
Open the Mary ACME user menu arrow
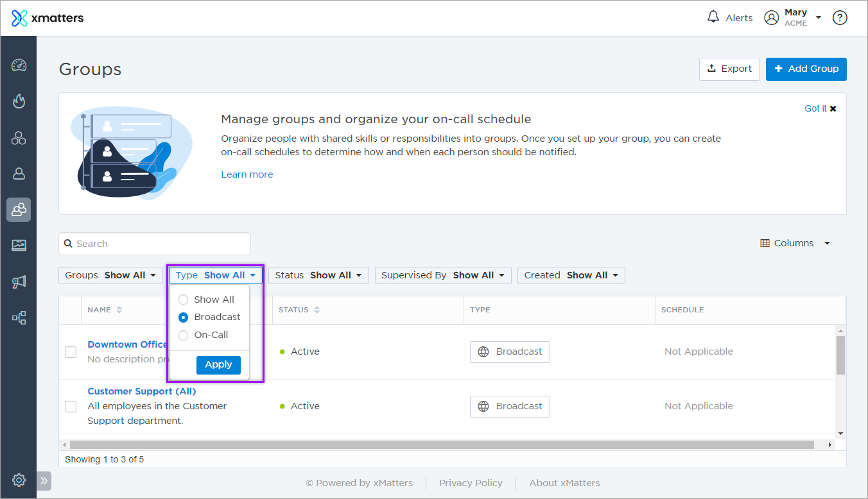pos(819,18)
